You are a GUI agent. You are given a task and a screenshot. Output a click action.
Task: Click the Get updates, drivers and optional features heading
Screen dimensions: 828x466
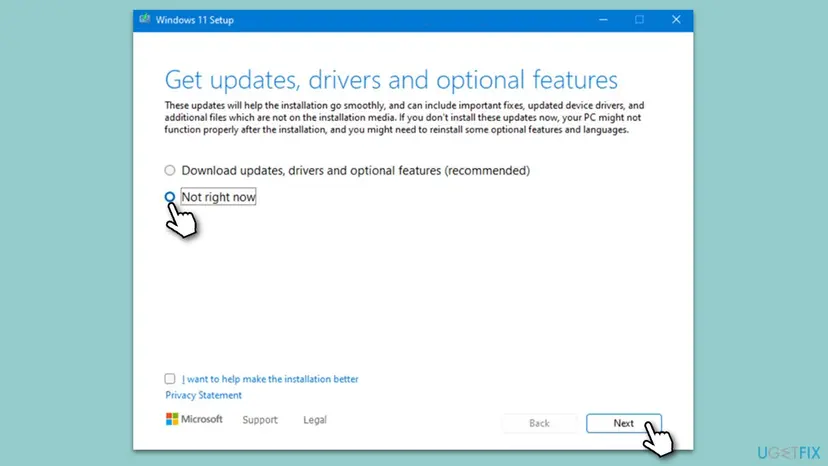point(391,80)
